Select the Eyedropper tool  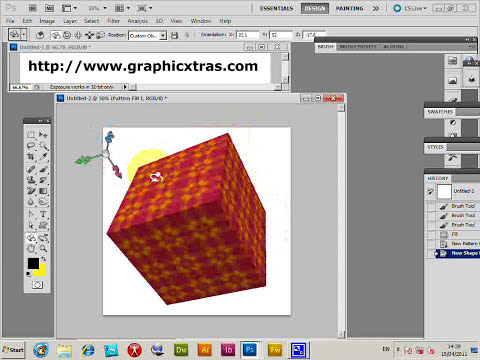[43, 157]
